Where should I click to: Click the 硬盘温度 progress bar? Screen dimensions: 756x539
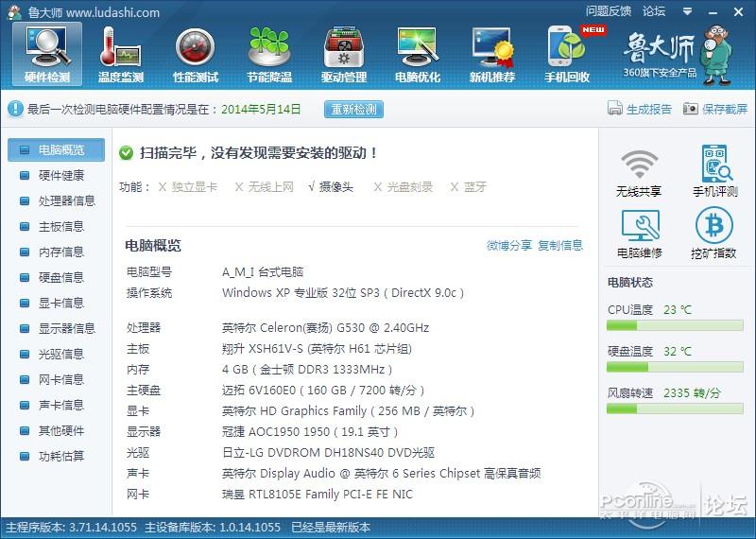[675, 368]
